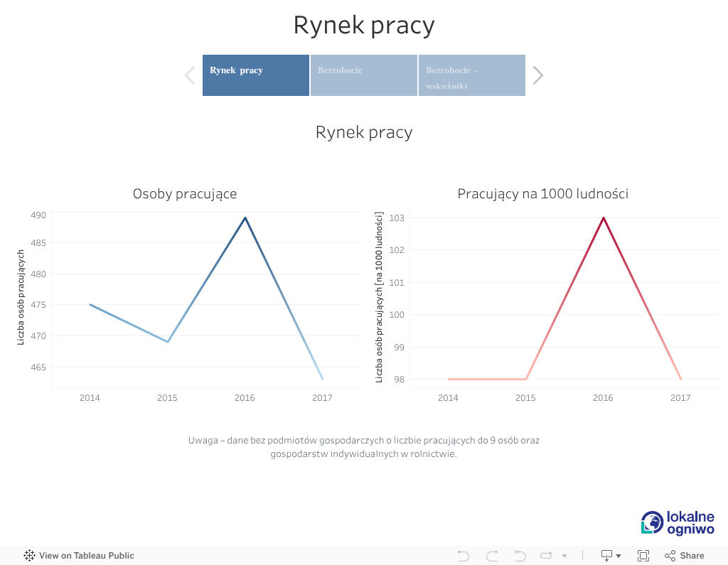Open the lokalne ogniwo logo
Screen dimensions: 728x565
tap(678, 523)
